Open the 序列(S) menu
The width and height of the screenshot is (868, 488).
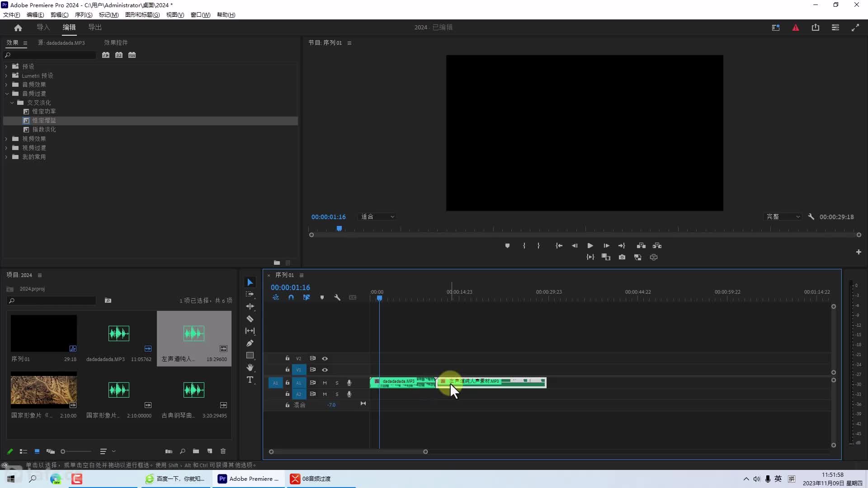point(84,15)
